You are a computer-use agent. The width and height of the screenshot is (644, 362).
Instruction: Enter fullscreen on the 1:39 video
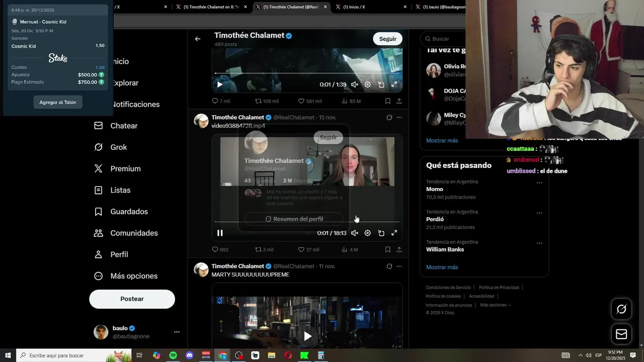click(x=394, y=84)
